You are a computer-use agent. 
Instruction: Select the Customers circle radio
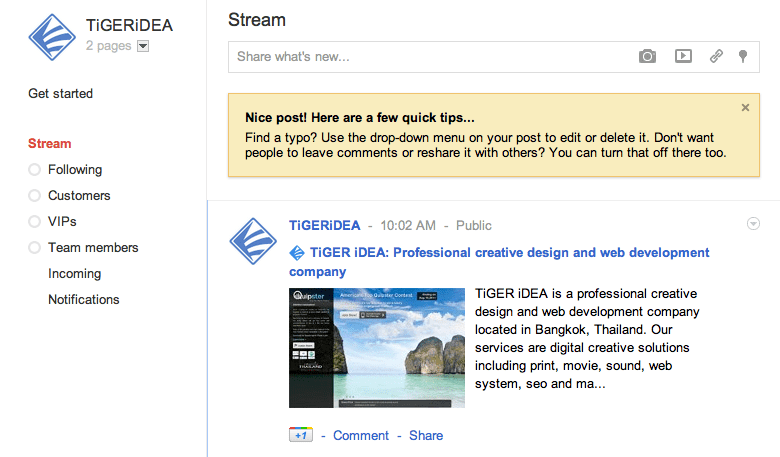click(34, 195)
